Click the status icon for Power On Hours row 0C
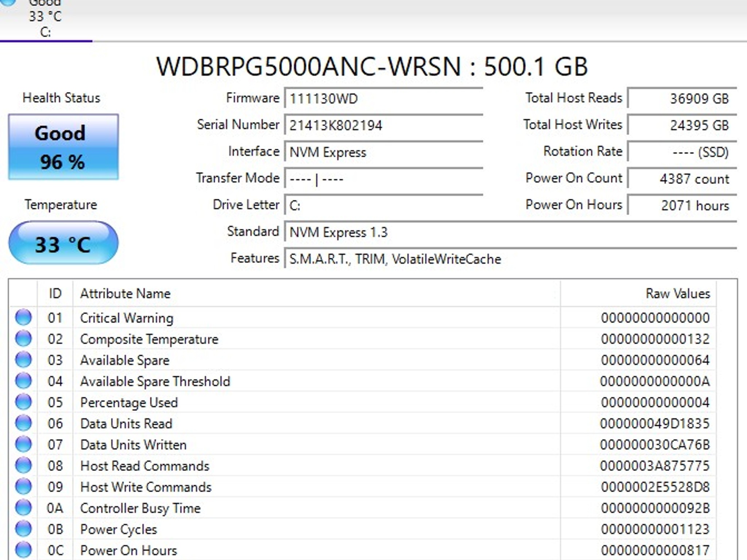Viewport: 747px width, 560px height. [x=24, y=550]
